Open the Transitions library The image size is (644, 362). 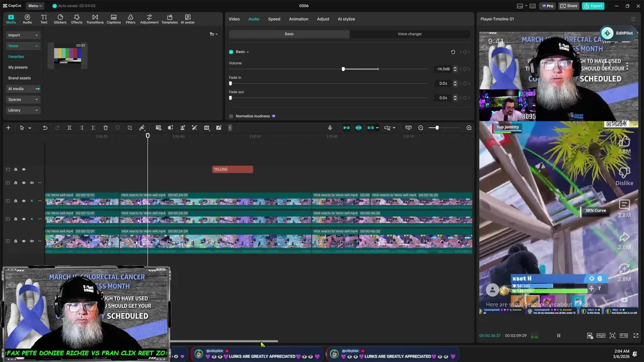pos(95,19)
